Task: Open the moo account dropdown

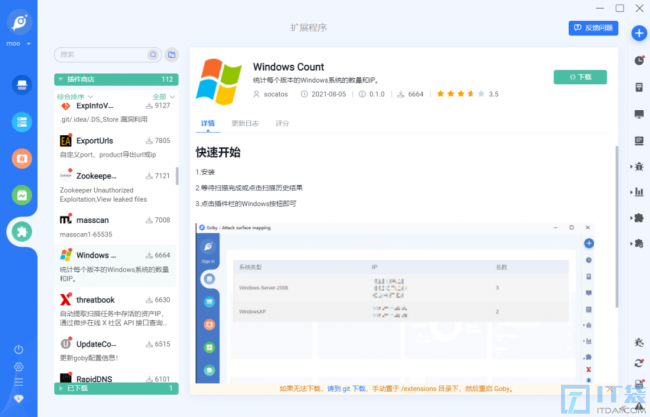Action: pos(19,44)
